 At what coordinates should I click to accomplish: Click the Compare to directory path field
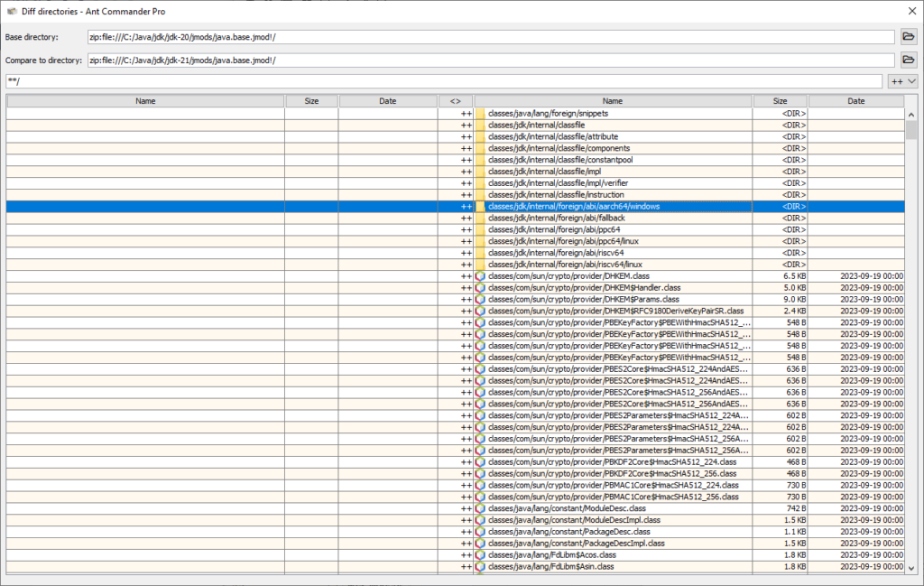491,60
